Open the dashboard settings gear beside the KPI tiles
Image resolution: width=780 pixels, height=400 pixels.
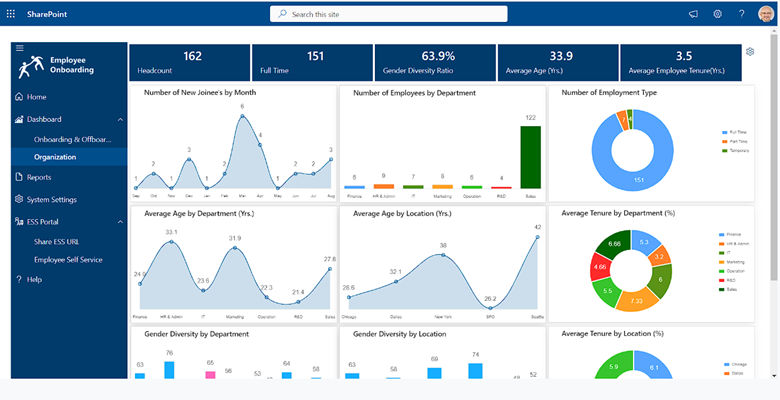point(750,51)
